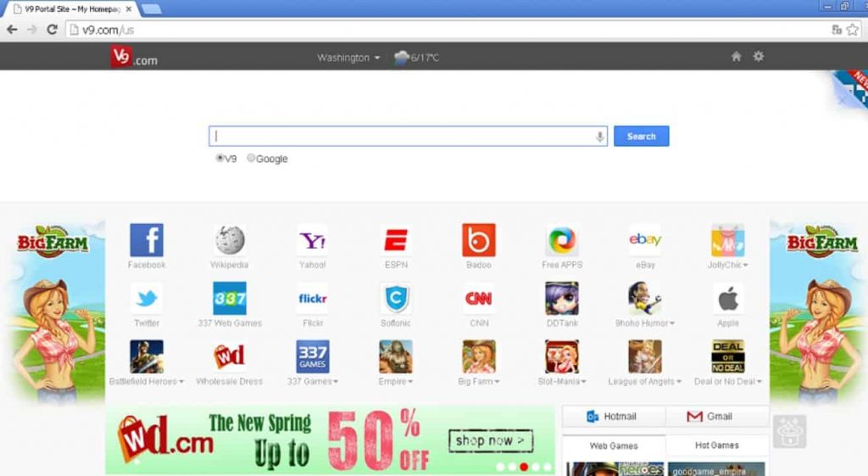Screen dimensions: 868x476
Task: Focus the V9 search input field
Action: [408, 137]
